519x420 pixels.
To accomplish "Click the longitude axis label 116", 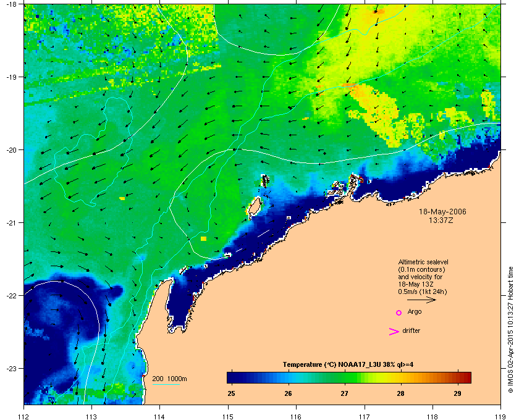I will click(296, 417).
